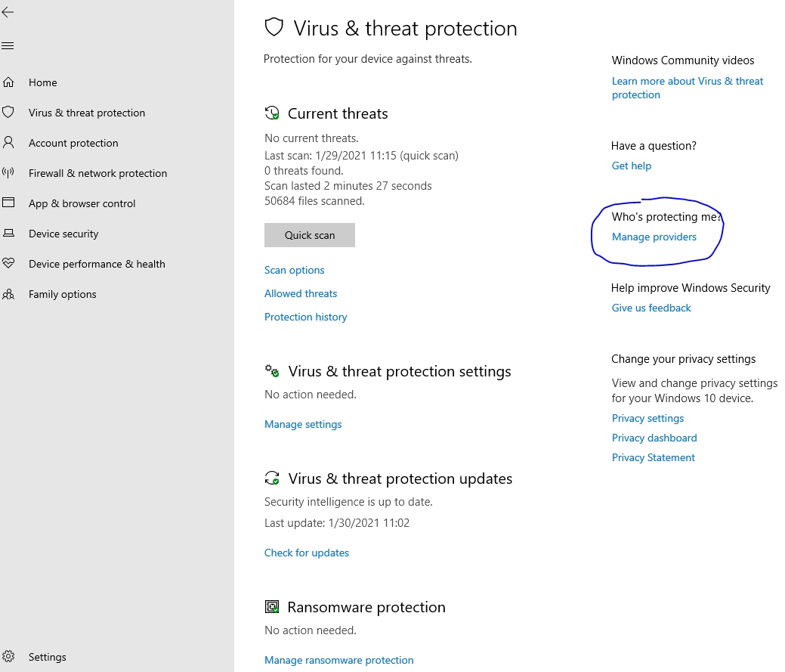The width and height of the screenshot is (785, 672).
Task: Click the back arrow icon
Action: 8,13
